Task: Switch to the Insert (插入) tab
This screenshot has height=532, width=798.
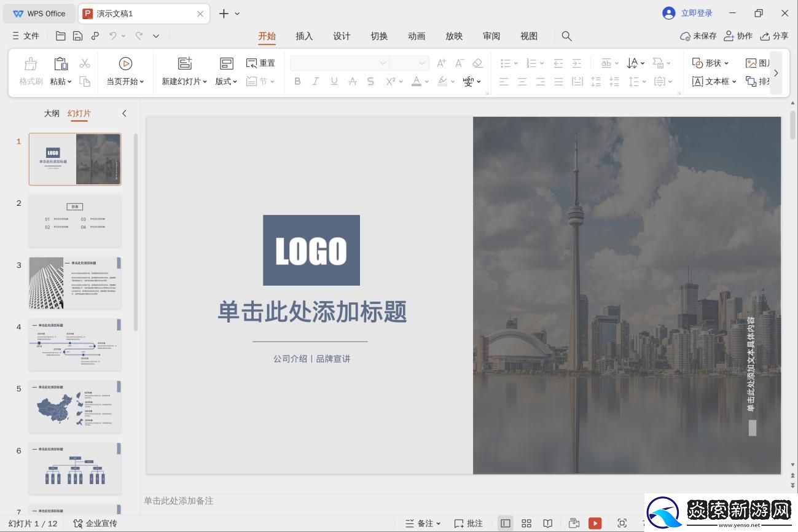Action: 304,36
